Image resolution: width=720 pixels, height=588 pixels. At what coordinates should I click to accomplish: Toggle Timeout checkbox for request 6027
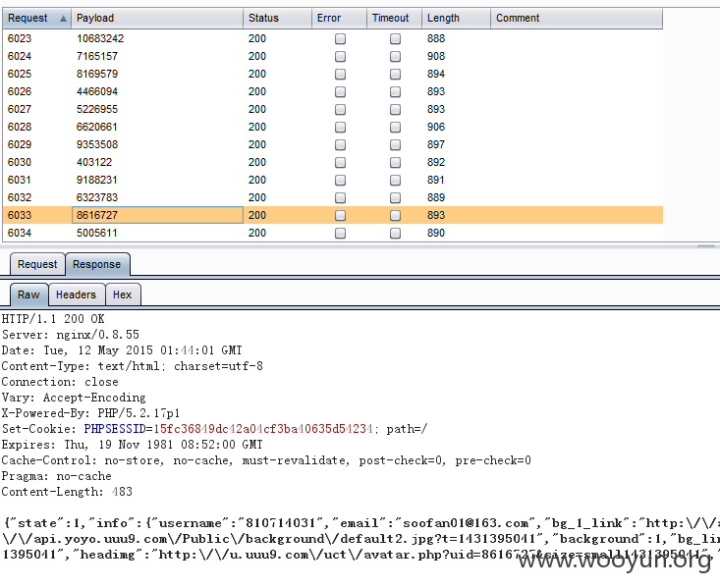(395, 109)
